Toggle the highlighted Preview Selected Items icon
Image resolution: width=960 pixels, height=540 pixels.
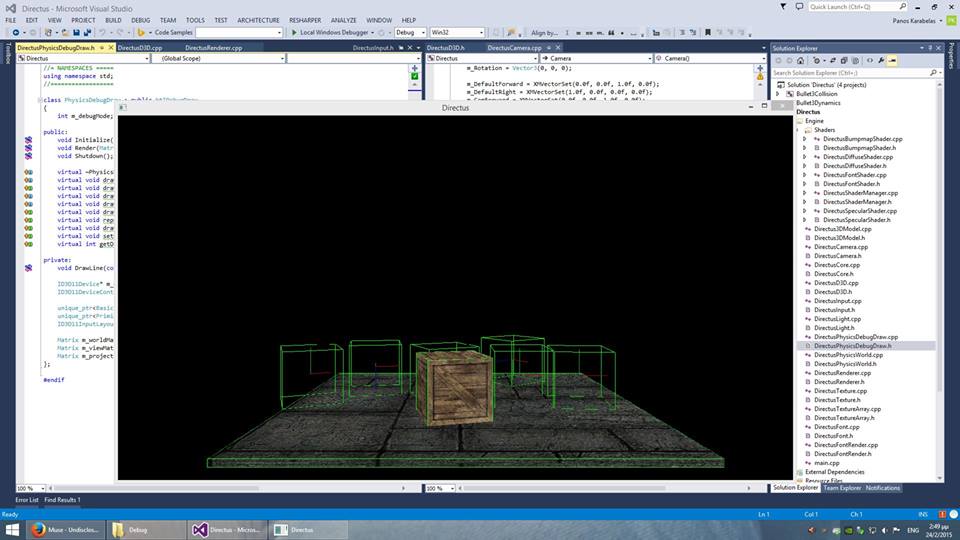[893, 61]
